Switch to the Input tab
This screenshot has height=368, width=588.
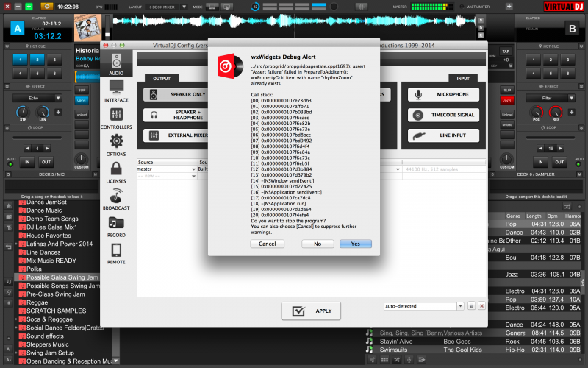click(463, 79)
